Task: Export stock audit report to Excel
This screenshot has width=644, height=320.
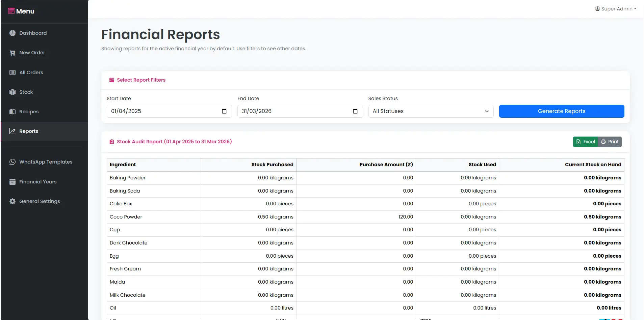Action: coord(586,142)
